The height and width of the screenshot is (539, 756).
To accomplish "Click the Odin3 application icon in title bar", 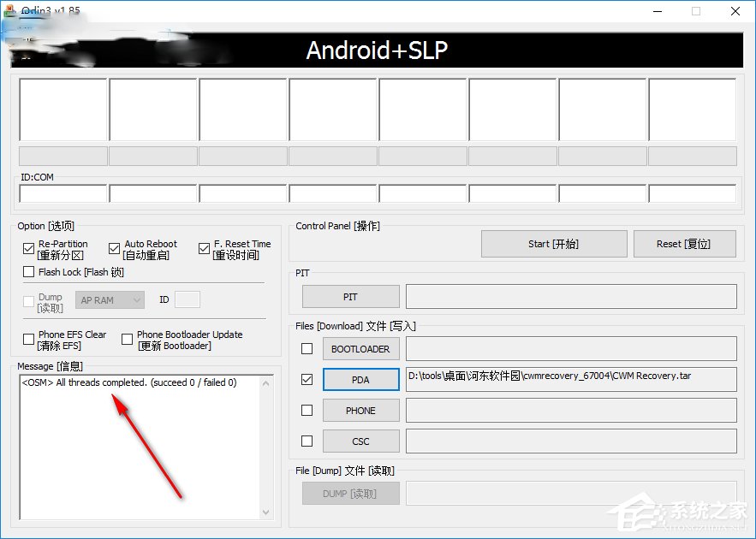I will click(11, 11).
